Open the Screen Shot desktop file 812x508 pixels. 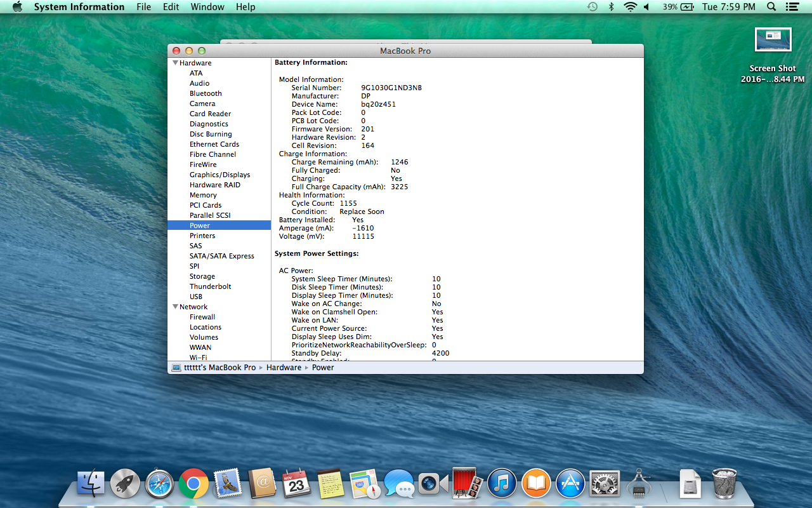[773, 55]
